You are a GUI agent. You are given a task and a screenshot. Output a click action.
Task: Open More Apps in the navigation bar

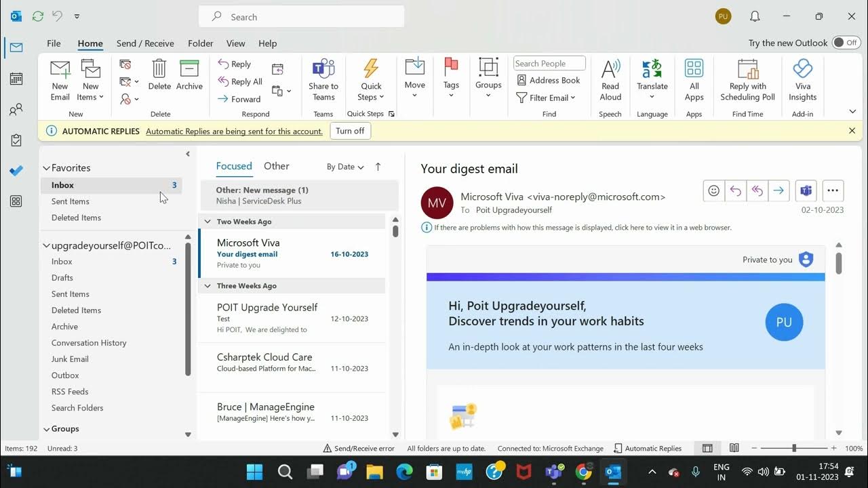pos(16,201)
